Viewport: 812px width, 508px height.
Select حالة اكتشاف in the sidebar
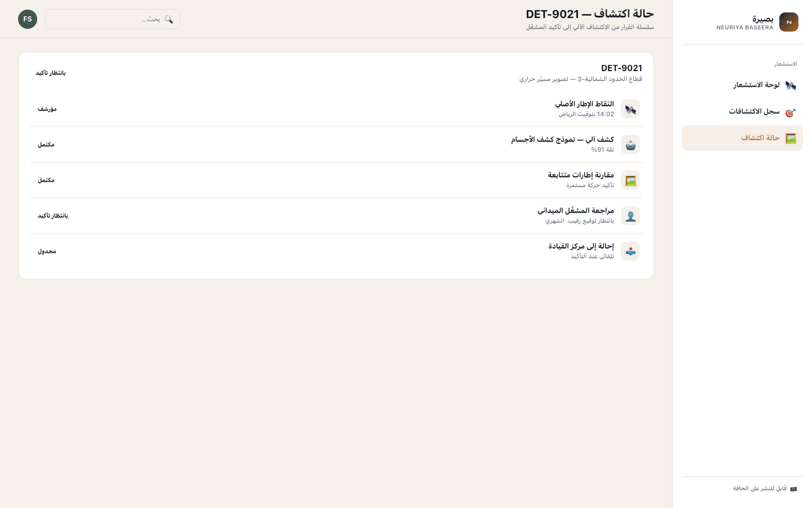click(x=742, y=138)
